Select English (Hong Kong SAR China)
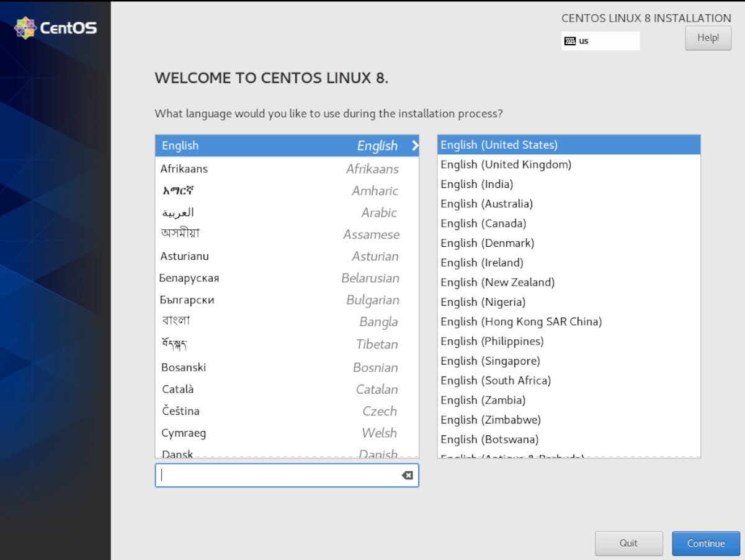The height and width of the screenshot is (560, 745). click(521, 321)
